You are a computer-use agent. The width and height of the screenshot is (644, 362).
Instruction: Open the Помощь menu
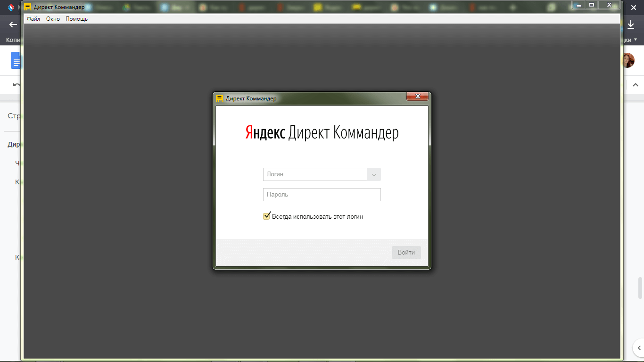(76, 18)
